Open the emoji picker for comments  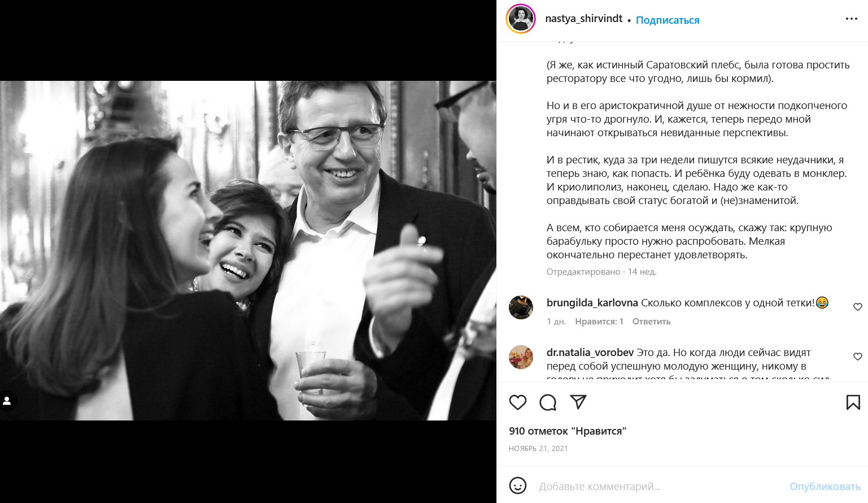point(517,485)
